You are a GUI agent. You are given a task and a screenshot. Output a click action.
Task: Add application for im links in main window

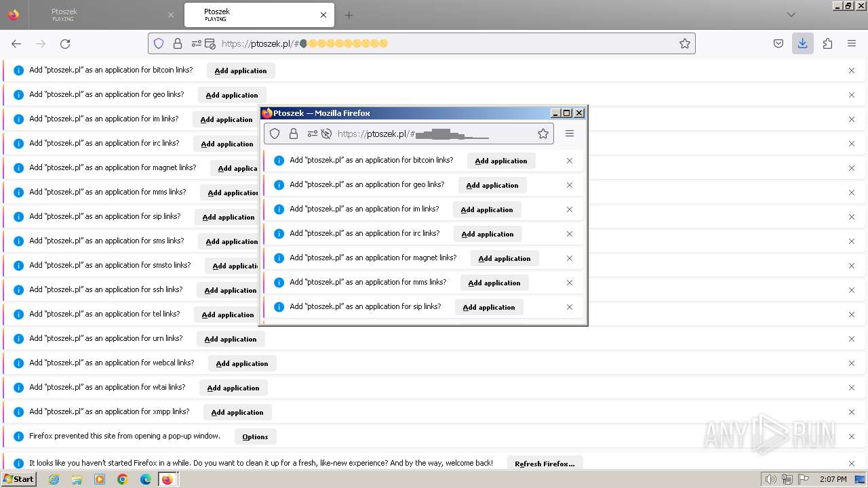coord(226,119)
